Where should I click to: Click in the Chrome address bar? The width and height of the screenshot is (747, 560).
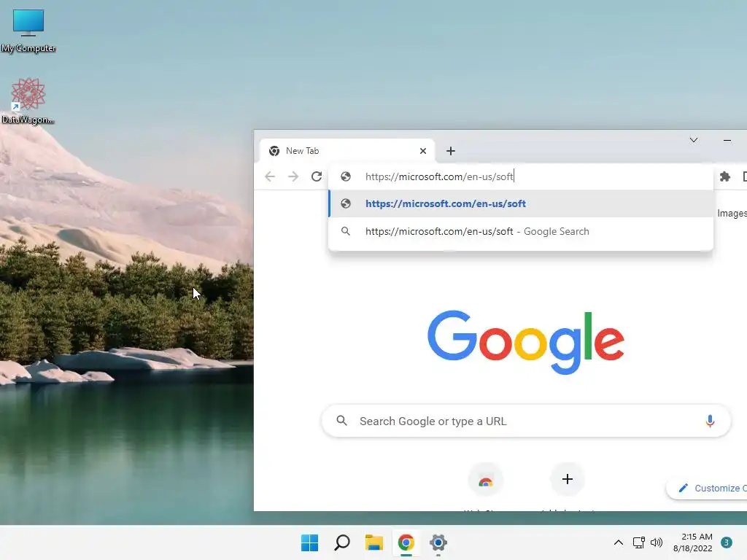pos(521,176)
